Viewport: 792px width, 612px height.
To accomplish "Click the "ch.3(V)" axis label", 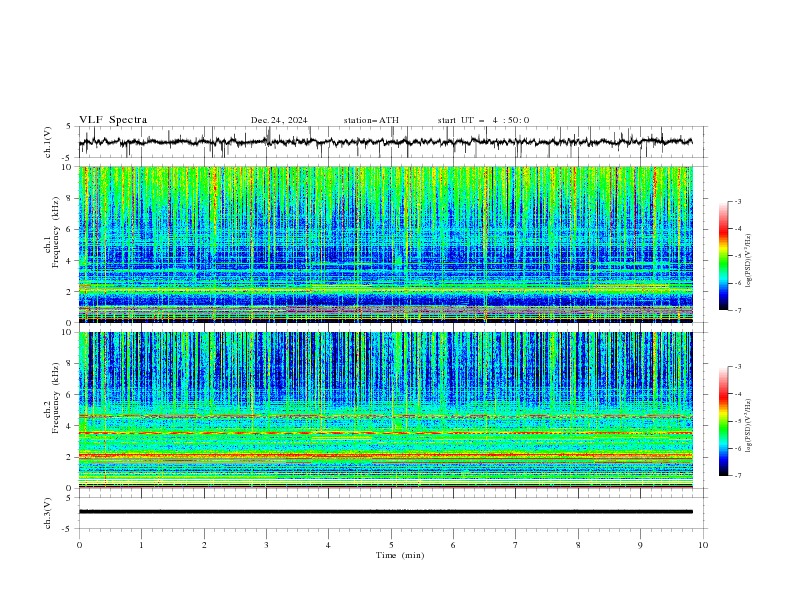I will coord(48,513).
